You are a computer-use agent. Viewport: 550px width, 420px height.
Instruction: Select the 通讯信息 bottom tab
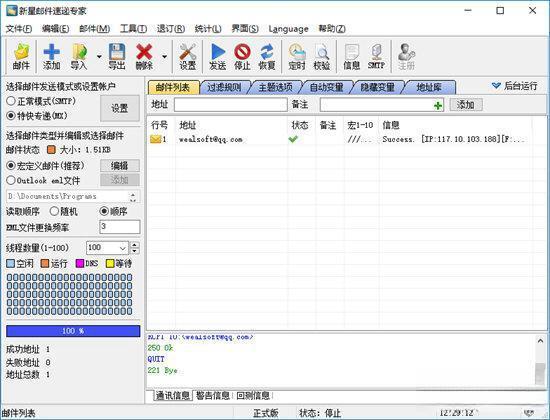(x=173, y=396)
